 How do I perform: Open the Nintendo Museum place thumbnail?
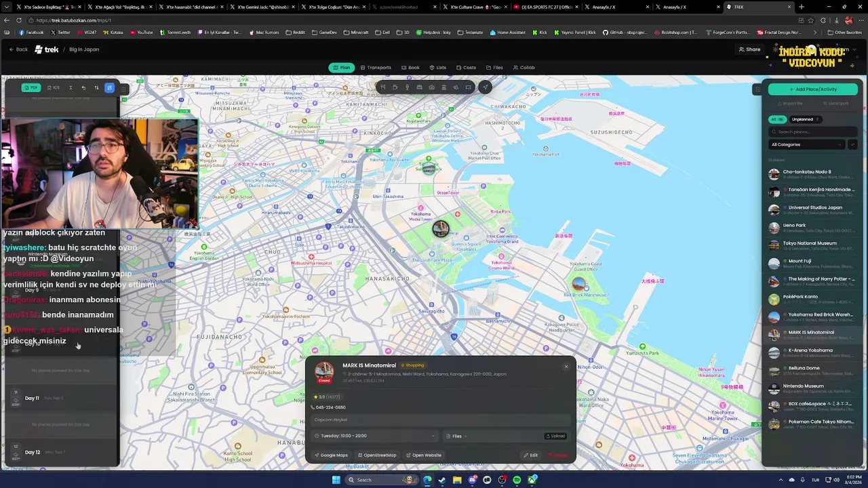(774, 388)
